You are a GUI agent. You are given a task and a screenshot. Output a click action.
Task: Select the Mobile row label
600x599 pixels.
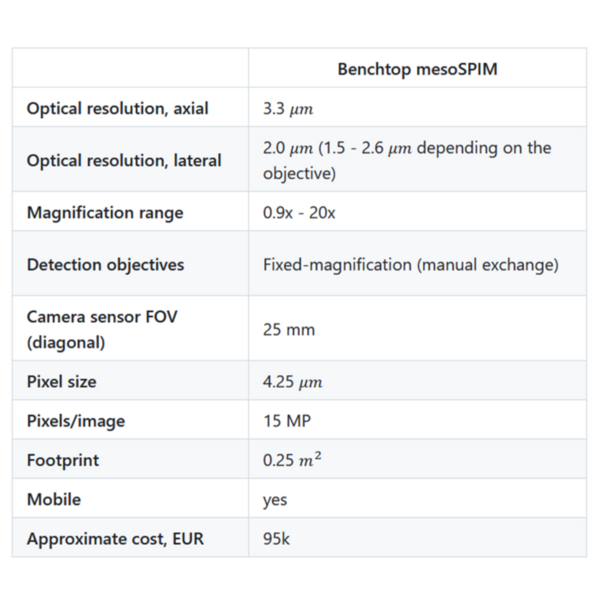(x=54, y=499)
